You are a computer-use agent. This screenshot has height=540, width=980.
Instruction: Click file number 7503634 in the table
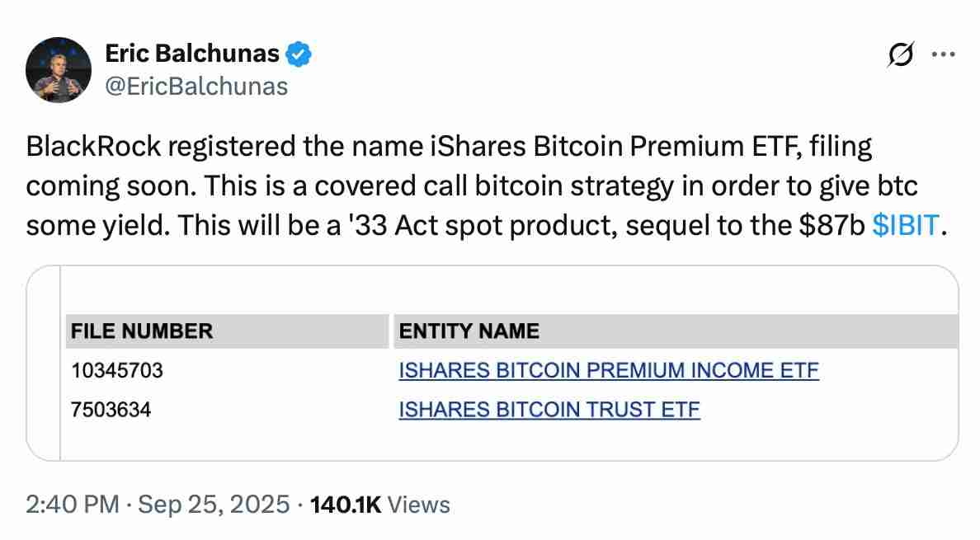point(111,409)
